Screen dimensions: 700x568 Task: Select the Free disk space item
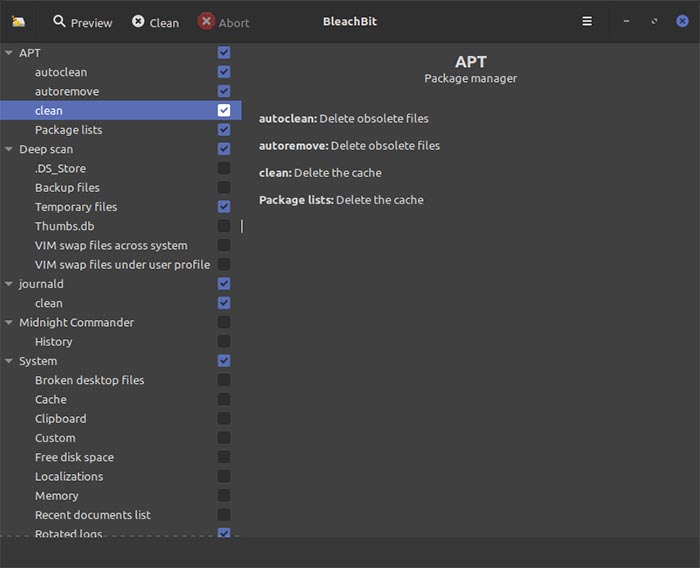pyautogui.click(x=74, y=457)
